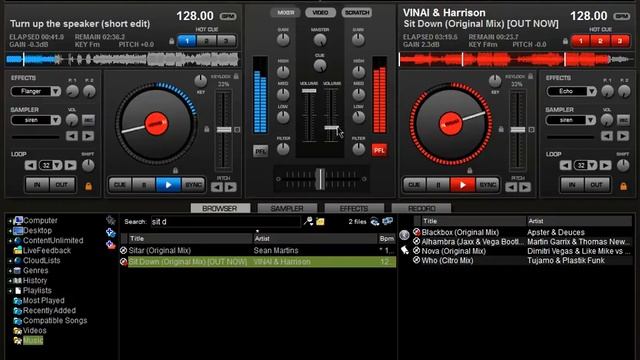The image size is (640, 360).
Task: Hit CUE on the right deck
Action: [x=414, y=185]
